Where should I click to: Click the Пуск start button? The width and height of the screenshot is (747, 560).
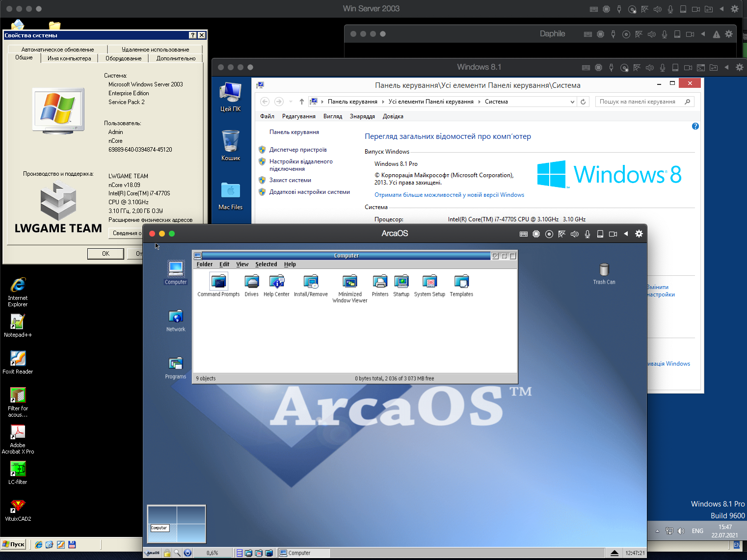click(x=14, y=544)
